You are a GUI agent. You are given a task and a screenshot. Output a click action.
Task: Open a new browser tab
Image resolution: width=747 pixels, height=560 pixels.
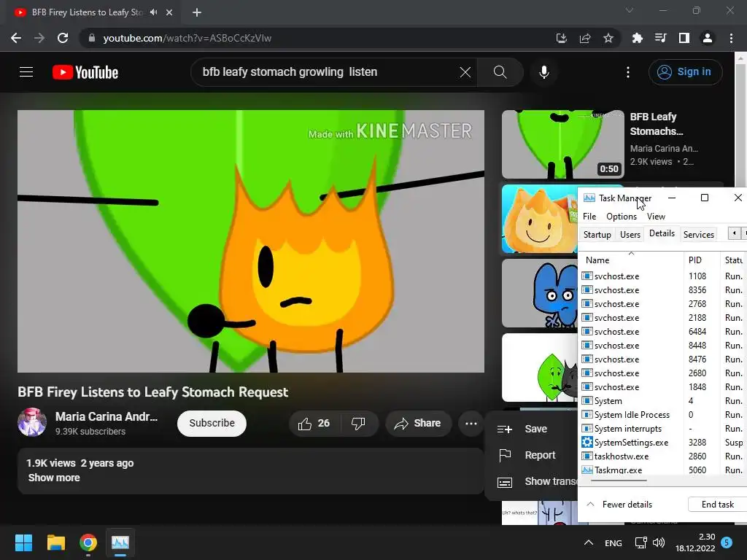tap(197, 12)
